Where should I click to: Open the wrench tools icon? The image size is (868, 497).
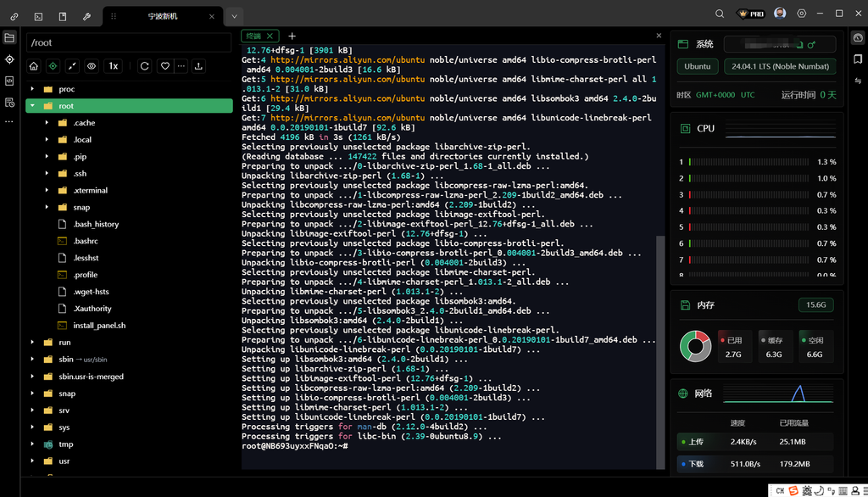[x=87, y=17]
